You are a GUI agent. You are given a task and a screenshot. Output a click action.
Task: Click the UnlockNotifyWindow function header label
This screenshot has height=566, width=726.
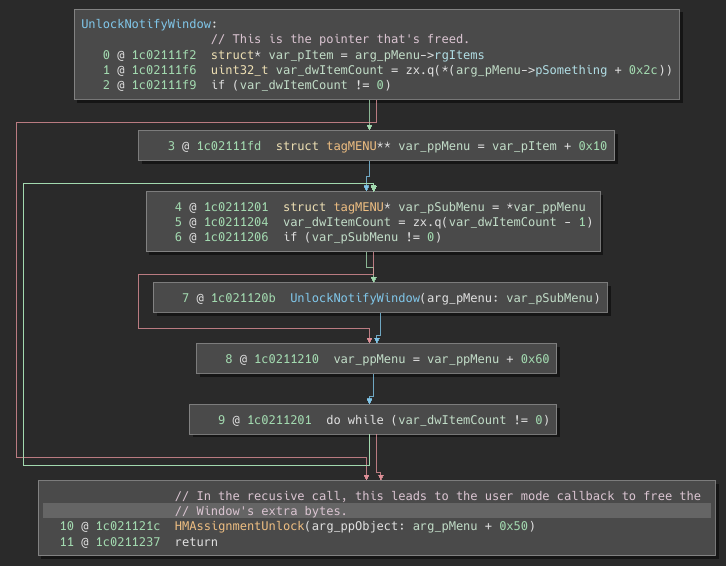pyautogui.click(x=149, y=23)
